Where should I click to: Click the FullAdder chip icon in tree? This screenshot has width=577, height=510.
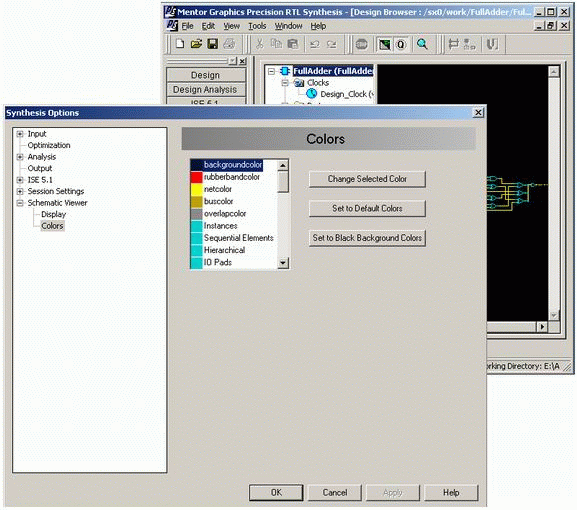285,71
